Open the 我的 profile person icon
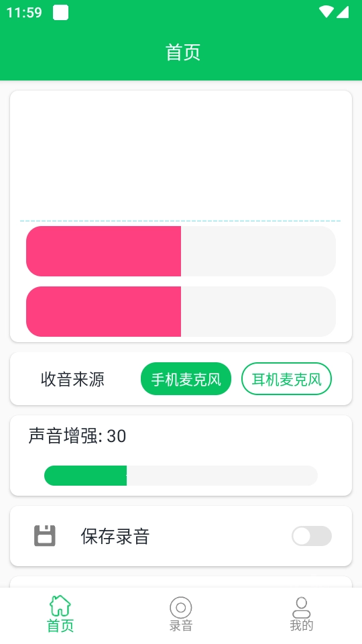Image resolution: width=362 pixels, height=644 pixels. click(301, 608)
